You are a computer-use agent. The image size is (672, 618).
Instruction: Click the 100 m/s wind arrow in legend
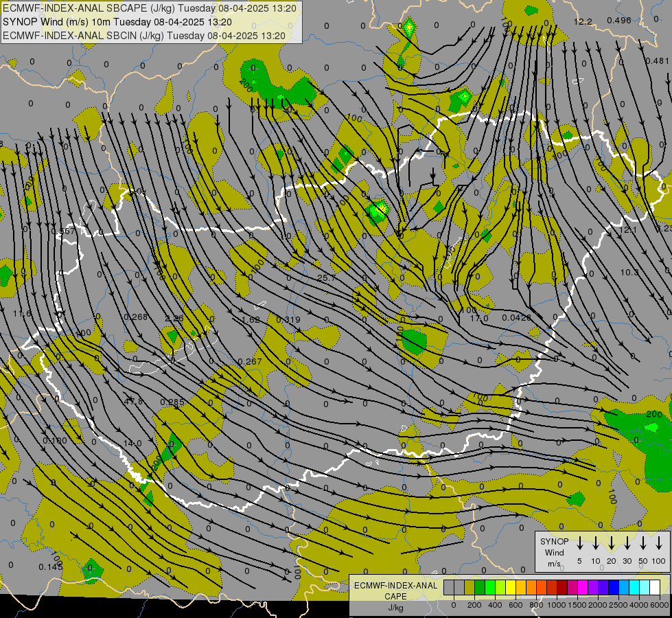[x=659, y=543]
